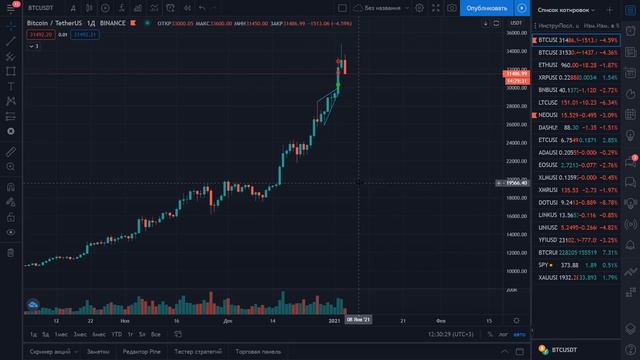Toggle hide all drawings eye icon
The width and height of the screenshot is (640, 360).
11,232
